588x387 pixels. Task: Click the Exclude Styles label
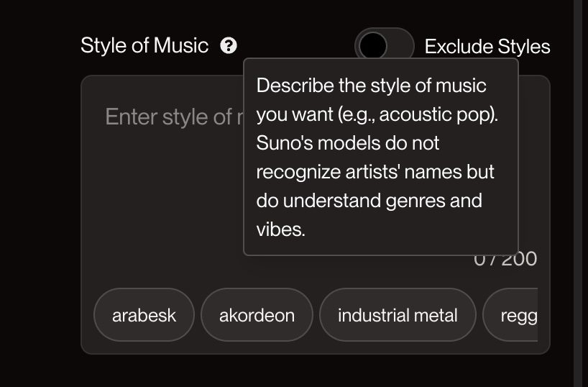tap(487, 47)
